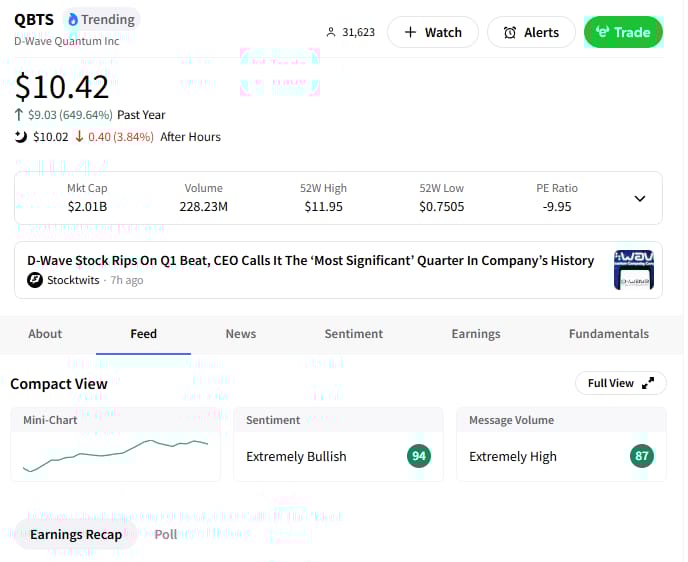
Task: Click the 52W Low $0.7505 value
Action: (442, 207)
